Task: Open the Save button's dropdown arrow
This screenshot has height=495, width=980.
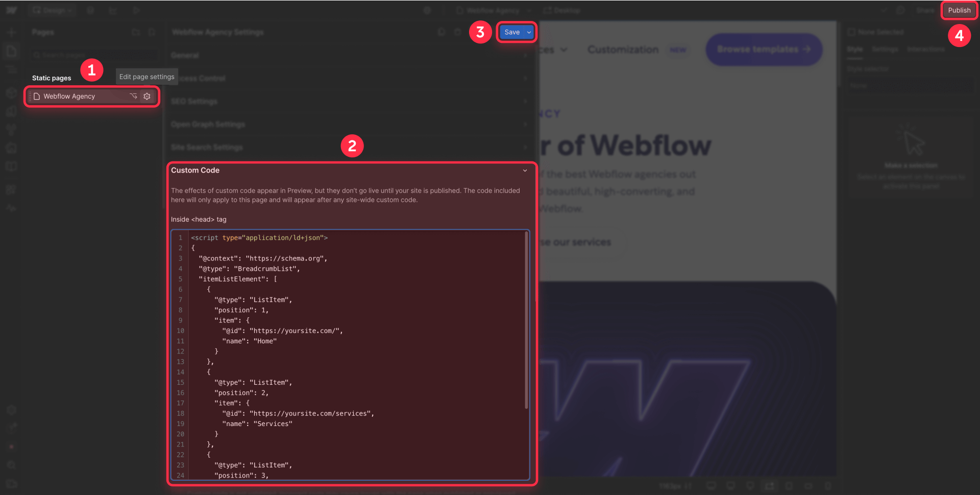Action: pos(529,32)
